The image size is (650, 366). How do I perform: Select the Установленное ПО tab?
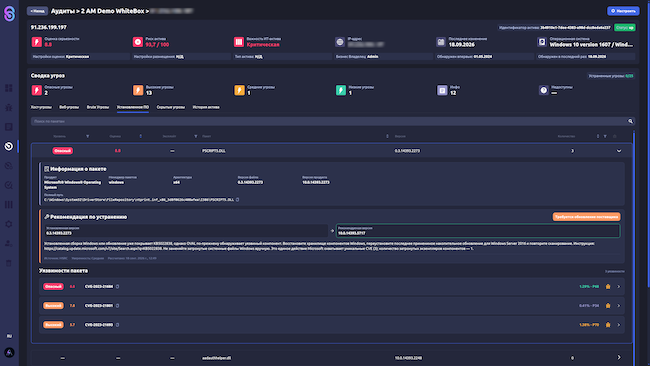(133, 107)
